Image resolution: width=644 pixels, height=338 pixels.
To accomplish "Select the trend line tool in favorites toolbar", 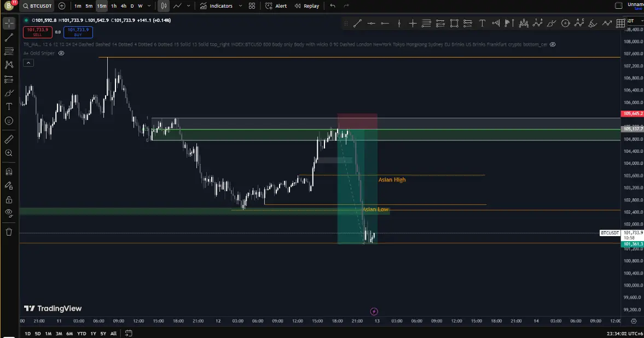I will [x=357, y=24].
